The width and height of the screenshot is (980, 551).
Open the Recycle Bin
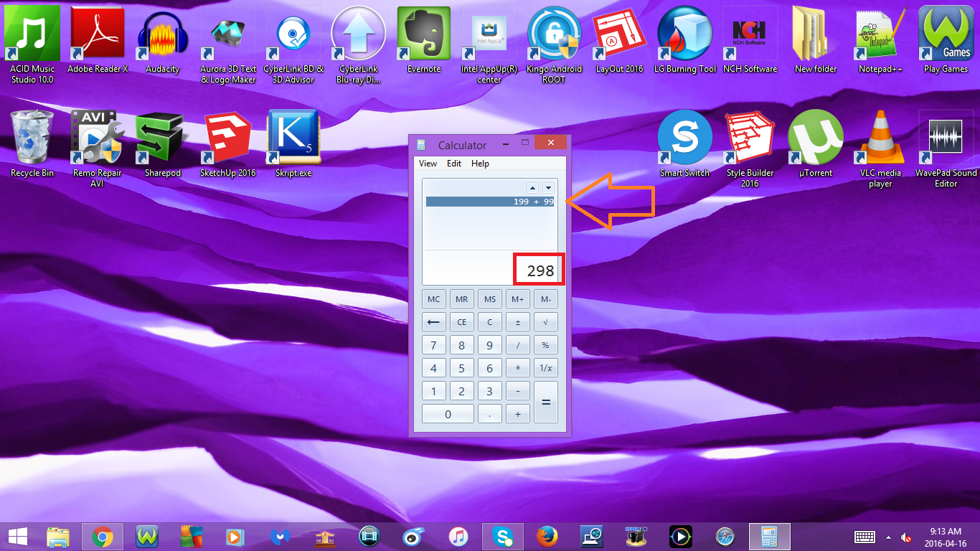[32, 136]
